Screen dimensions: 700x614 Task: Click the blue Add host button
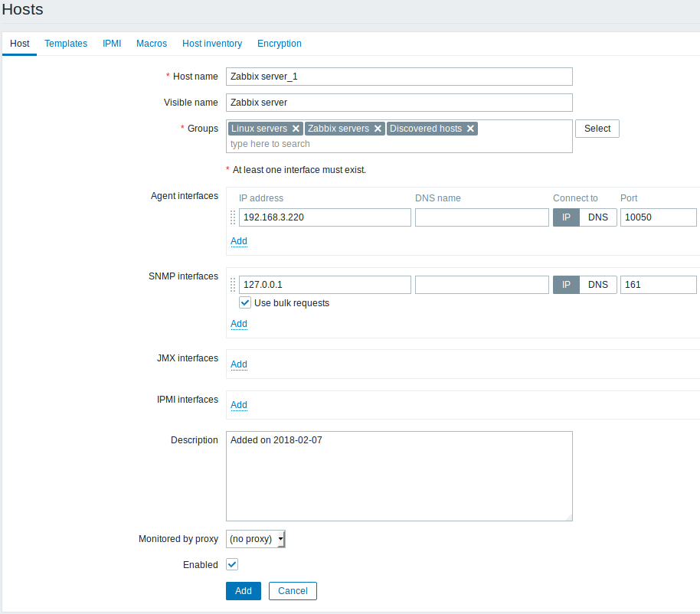(244, 591)
